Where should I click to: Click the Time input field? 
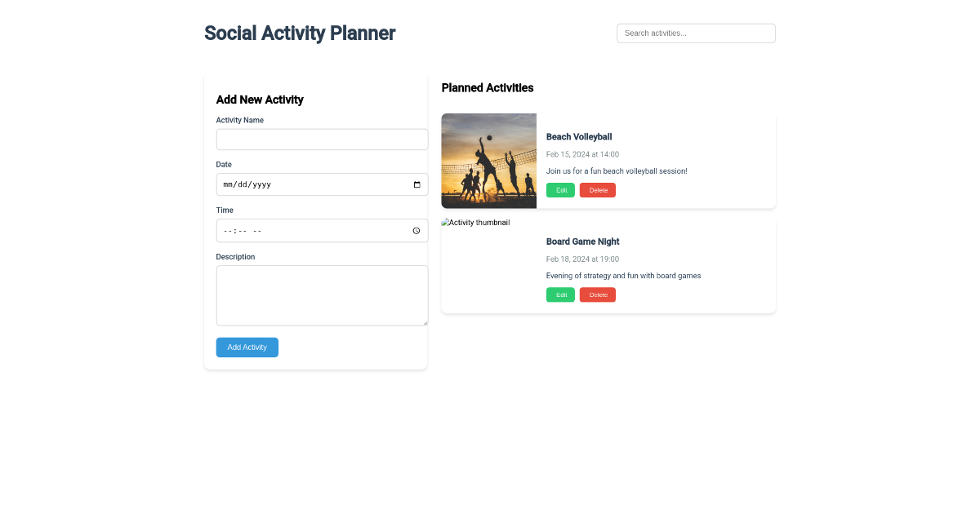(310, 230)
